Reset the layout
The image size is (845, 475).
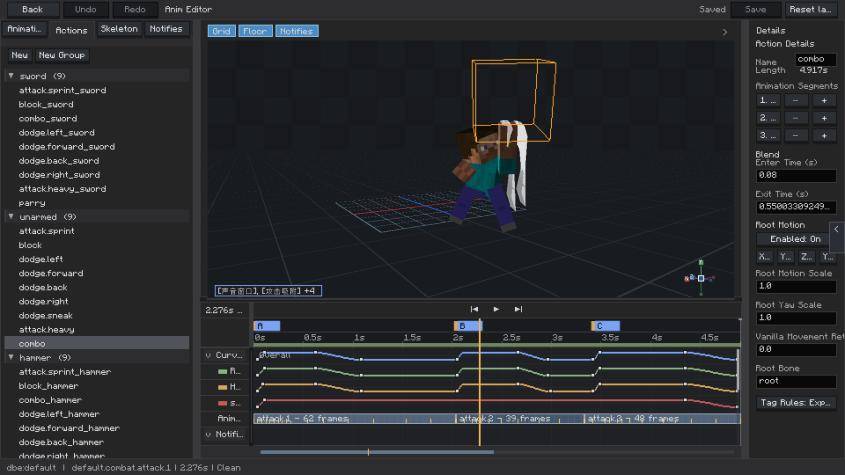810,9
